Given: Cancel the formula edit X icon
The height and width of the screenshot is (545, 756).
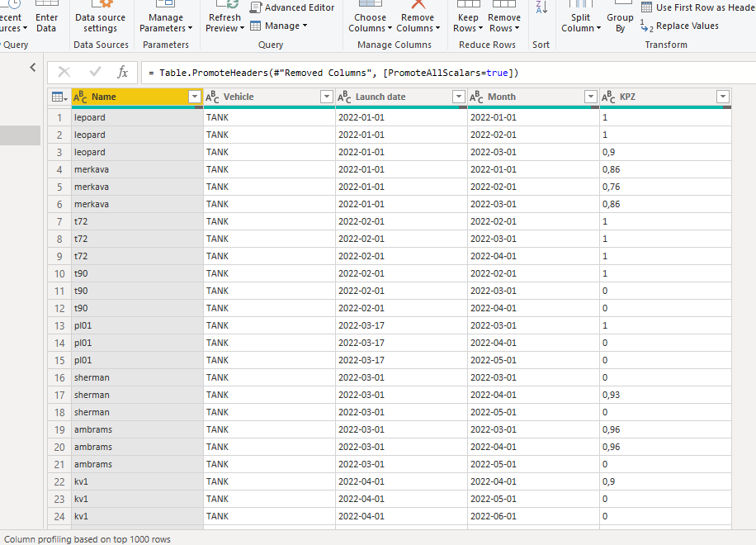Looking at the screenshot, I should click(x=64, y=73).
